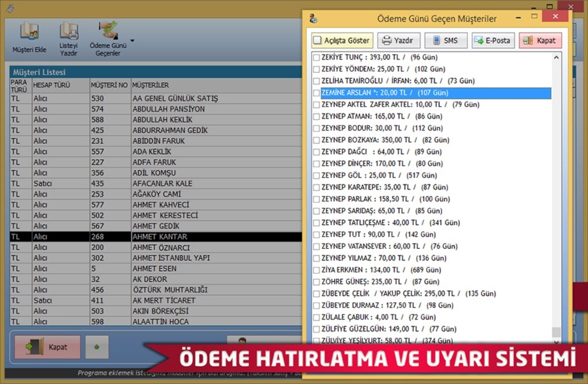The image size is (588, 384).
Task: Click the HESAP TÜRÜ column header
Action: point(61,85)
